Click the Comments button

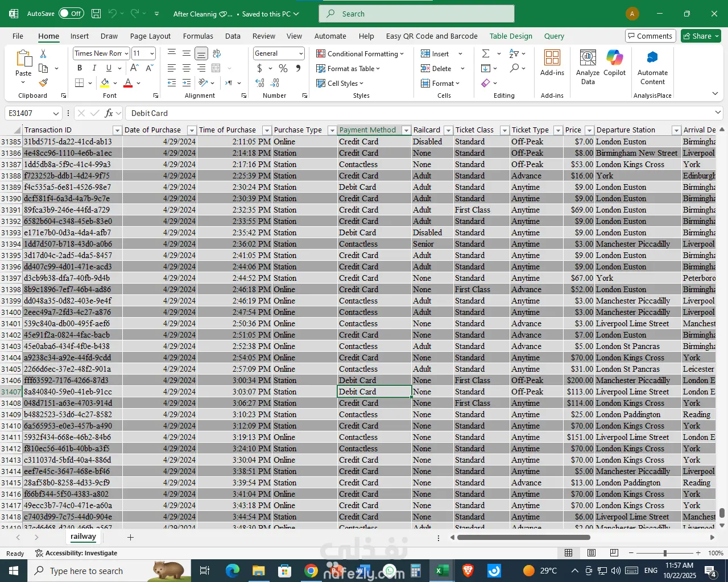tap(650, 36)
